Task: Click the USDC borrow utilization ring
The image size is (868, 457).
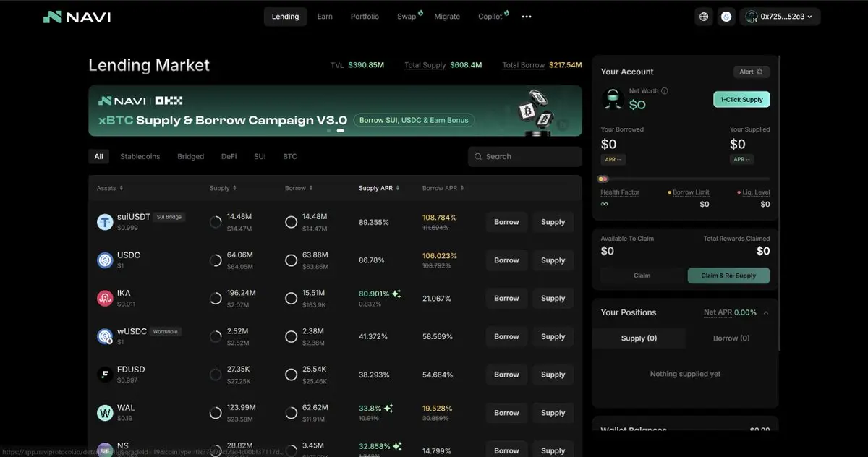Action: [x=291, y=260]
